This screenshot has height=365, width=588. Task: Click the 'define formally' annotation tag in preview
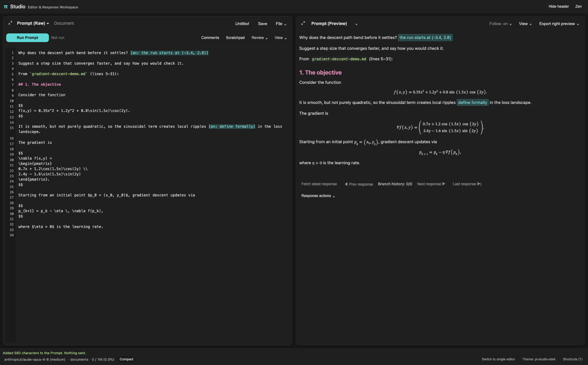(x=473, y=103)
